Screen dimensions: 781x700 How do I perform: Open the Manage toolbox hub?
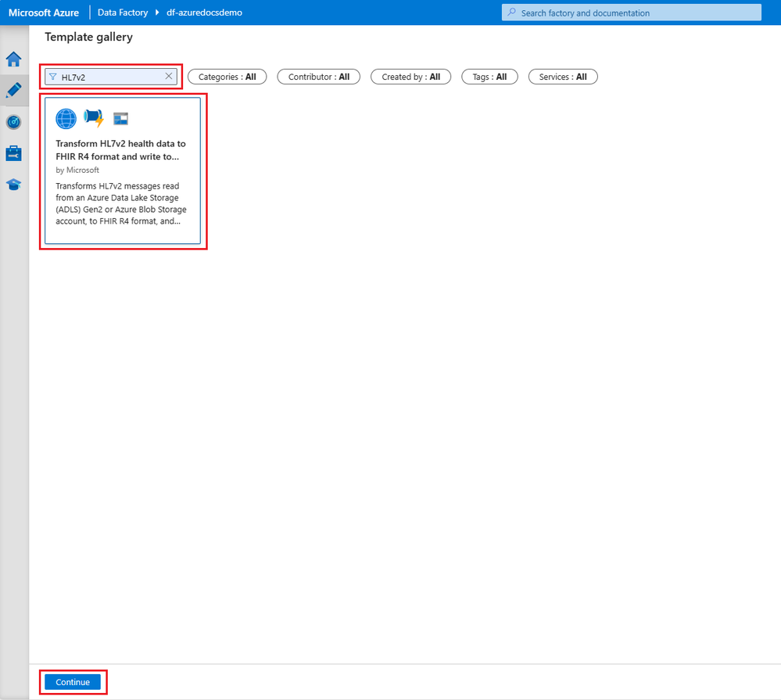14,153
